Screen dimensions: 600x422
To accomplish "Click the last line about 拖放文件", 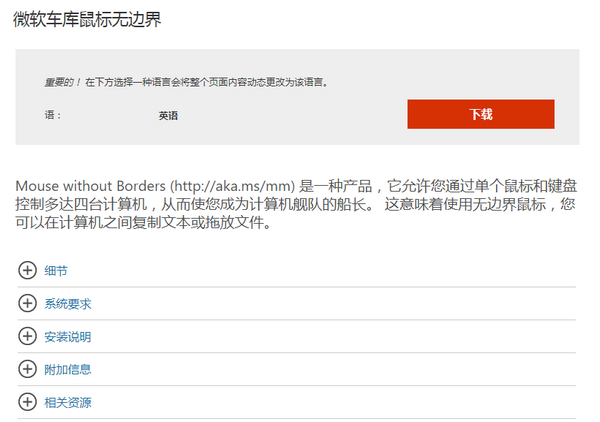I will click(143, 223).
